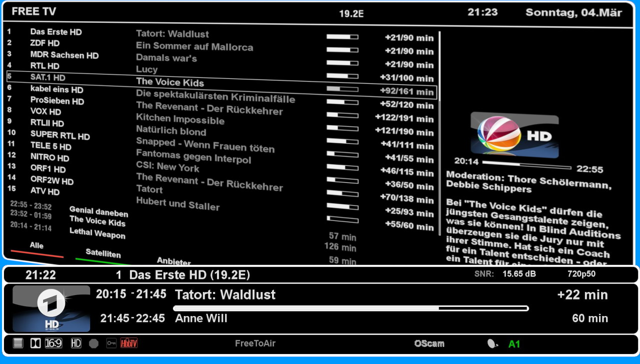This screenshot has width=640, height=364.
Task: Click programme CSI: New York
Action: click(167, 167)
